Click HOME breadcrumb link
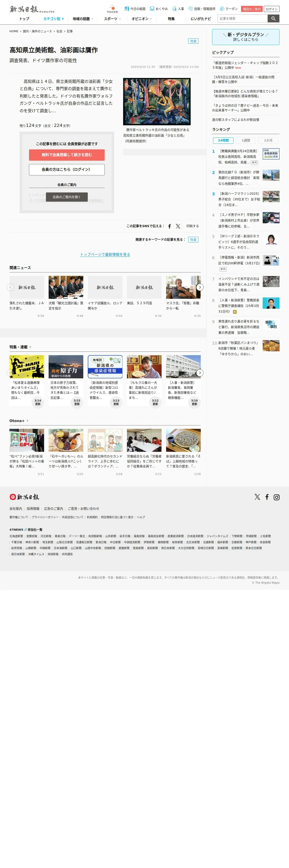 click(x=14, y=31)
